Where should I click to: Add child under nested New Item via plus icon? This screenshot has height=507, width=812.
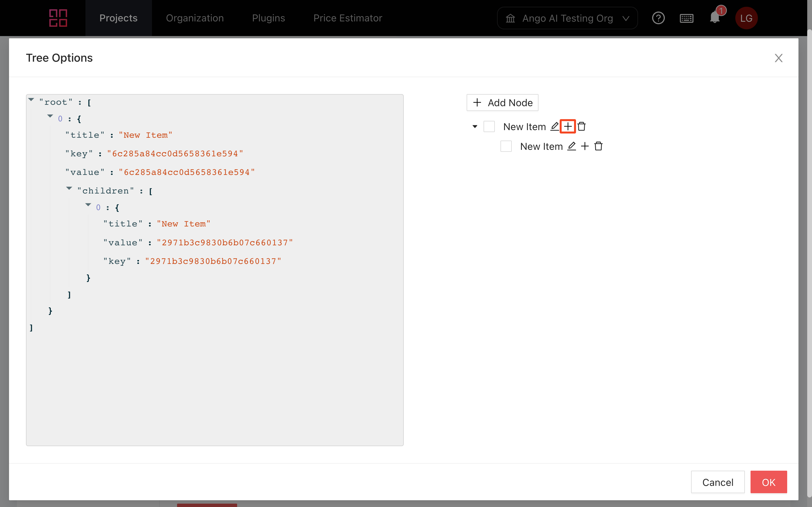point(585,146)
